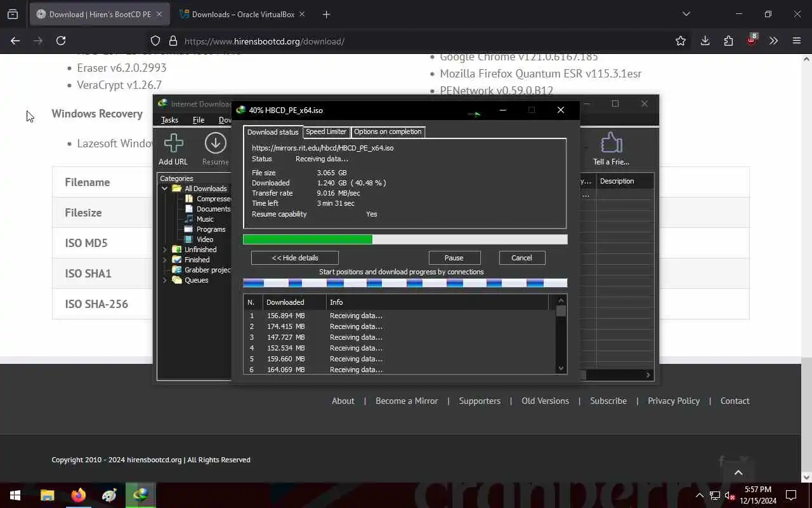
Task: Click the IDM icon in download dialog title bar
Action: pyautogui.click(x=241, y=110)
